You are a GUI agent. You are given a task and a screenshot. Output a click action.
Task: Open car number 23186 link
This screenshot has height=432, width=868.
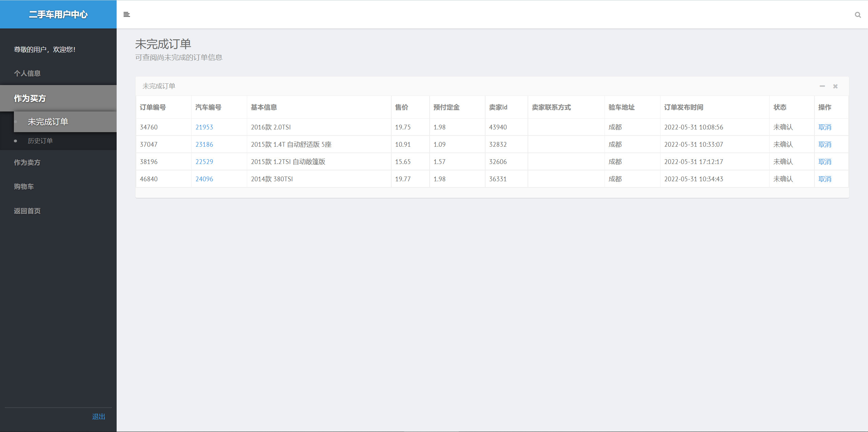pos(204,144)
